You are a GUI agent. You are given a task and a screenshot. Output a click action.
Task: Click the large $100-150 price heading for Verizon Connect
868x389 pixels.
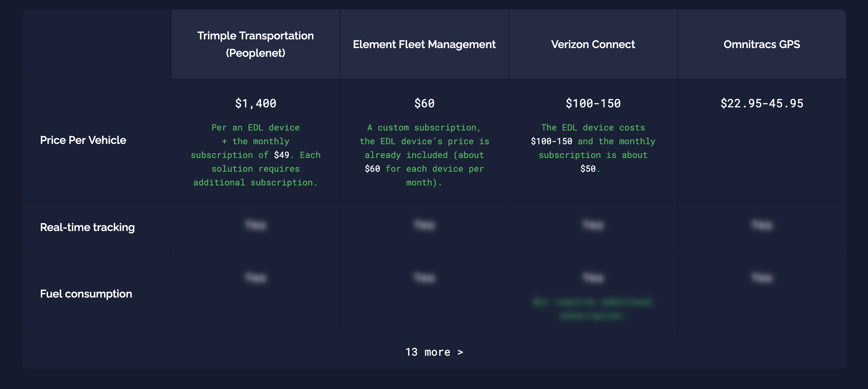coord(593,103)
